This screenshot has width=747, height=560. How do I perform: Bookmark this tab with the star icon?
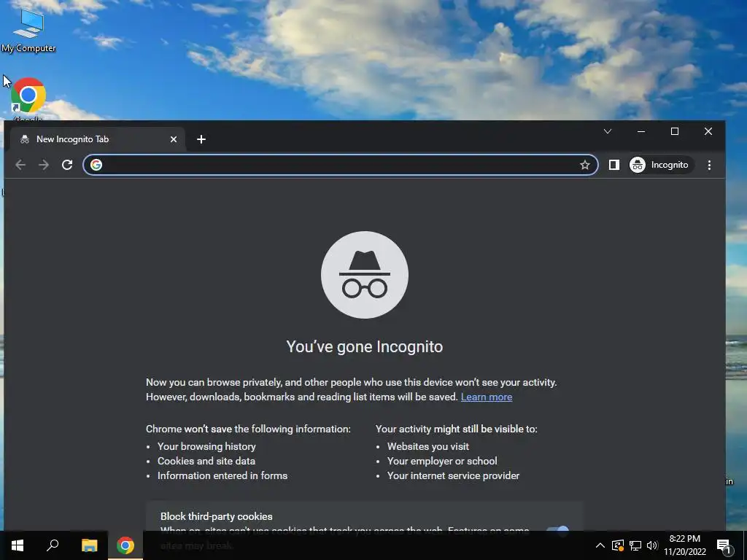pyautogui.click(x=584, y=165)
